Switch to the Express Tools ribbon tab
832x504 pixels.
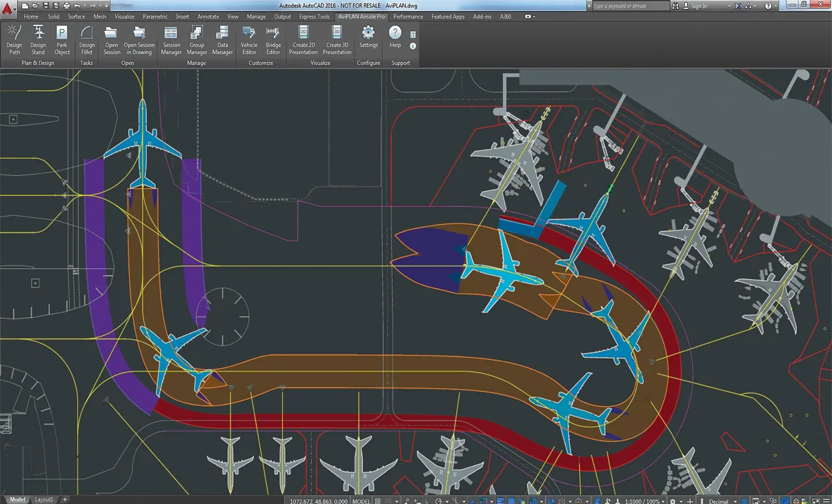[315, 17]
